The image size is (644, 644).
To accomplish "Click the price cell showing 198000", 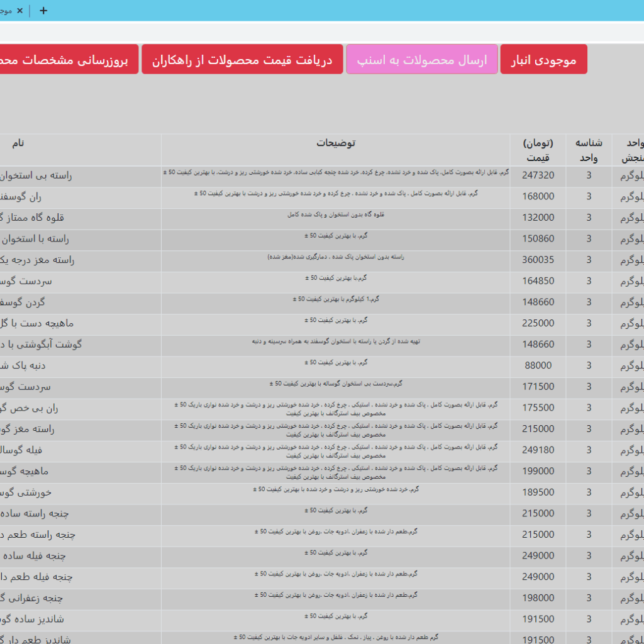I will coord(538,598).
